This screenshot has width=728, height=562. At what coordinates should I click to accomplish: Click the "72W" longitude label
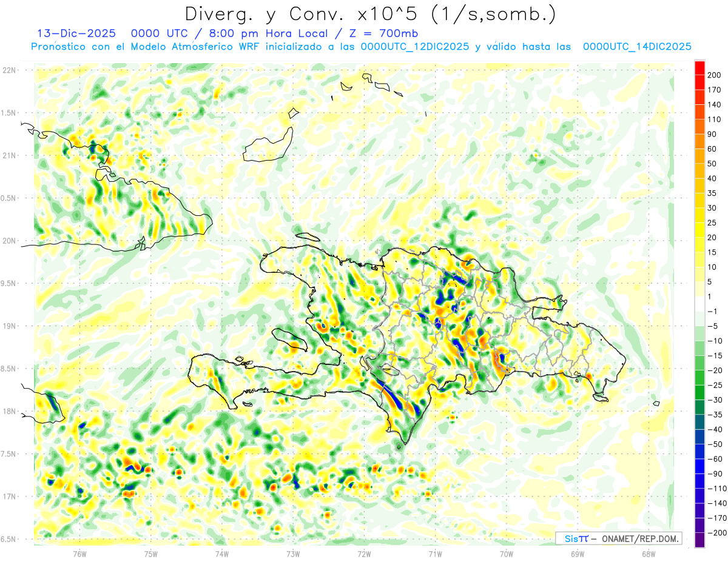click(364, 554)
